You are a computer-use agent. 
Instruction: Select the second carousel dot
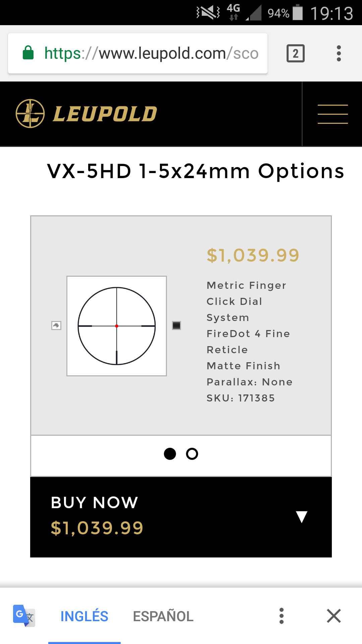[x=192, y=454]
